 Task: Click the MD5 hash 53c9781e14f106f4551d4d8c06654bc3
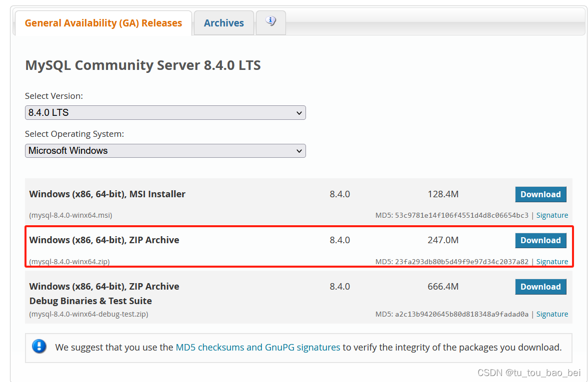461,215
